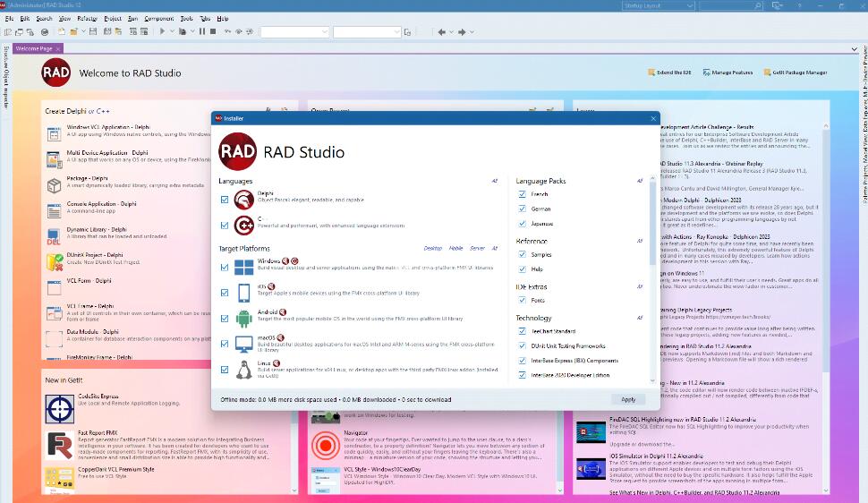Click the Run (play) toolbar icon
868x503 pixels.
coord(161,32)
